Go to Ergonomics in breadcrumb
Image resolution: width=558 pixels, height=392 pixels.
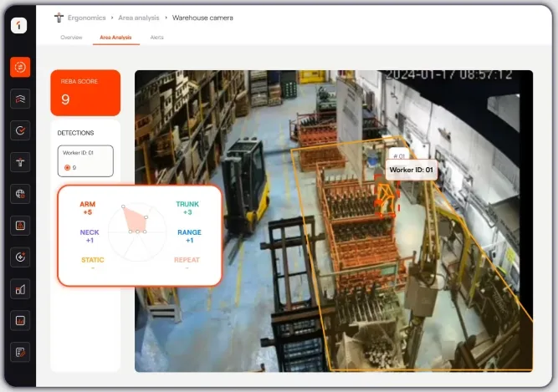pyautogui.click(x=86, y=18)
